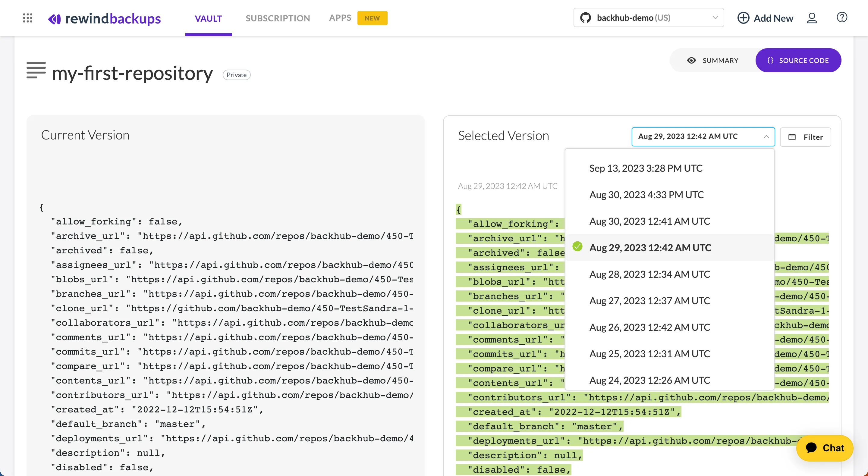Click highlighted "created_at" line in Selected Version
868x476 pixels.
pos(568,412)
